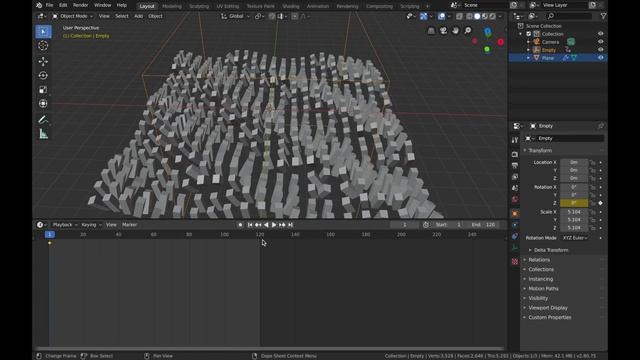Jump to the timeline start button
Viewport: 640px width, 360px height.
tap(250, 225)
